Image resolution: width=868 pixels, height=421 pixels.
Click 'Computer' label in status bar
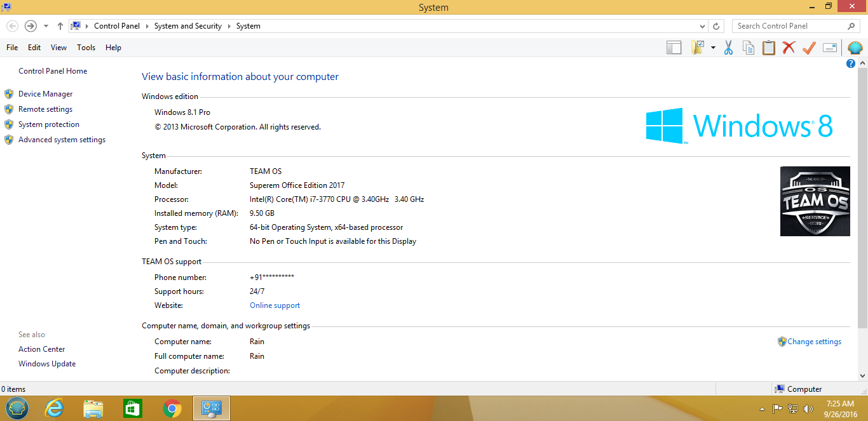pos(804,389)
